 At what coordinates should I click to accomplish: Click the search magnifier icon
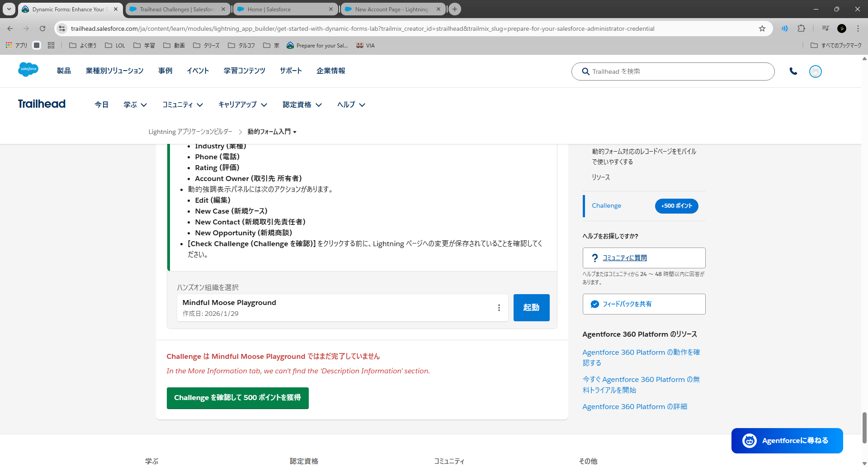585,71
